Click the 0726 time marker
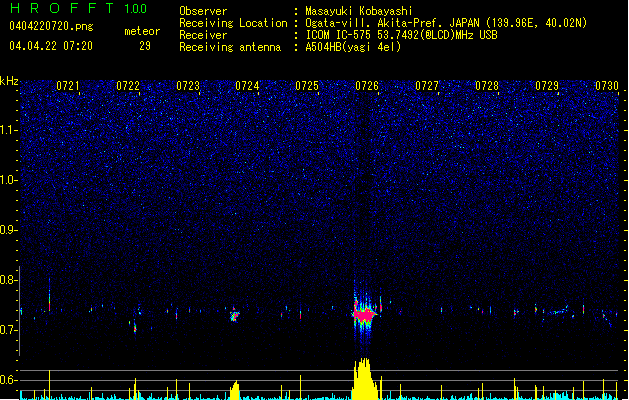 [367, 86]
